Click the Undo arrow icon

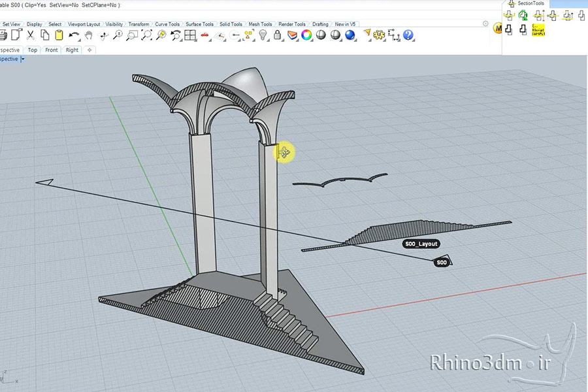click(x=74, y=35)
